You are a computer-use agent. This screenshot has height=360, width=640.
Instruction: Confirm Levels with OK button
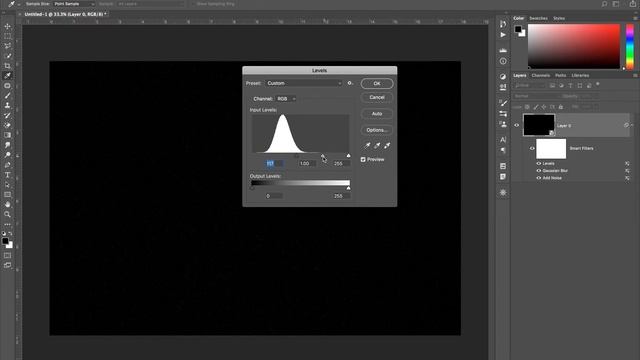(x=377, y=84)
